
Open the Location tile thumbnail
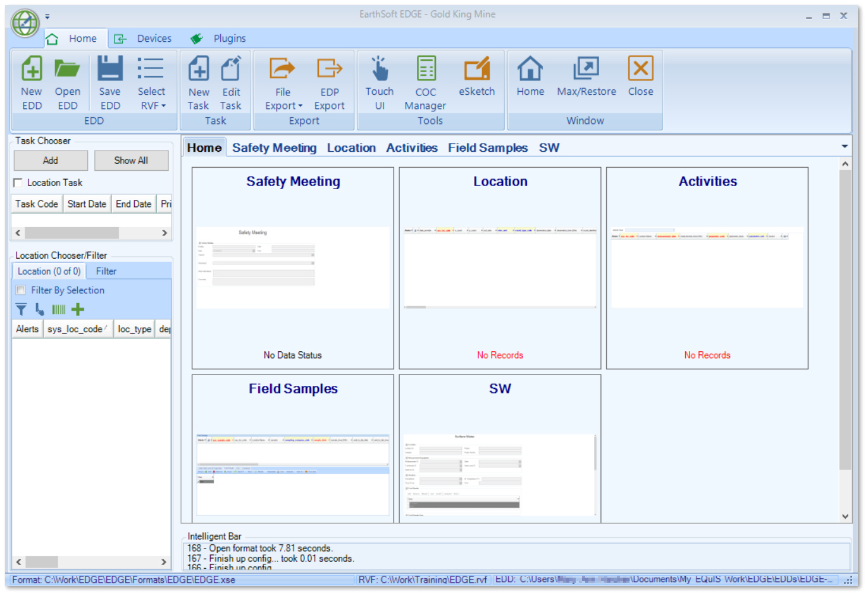[x=500, y=268]
